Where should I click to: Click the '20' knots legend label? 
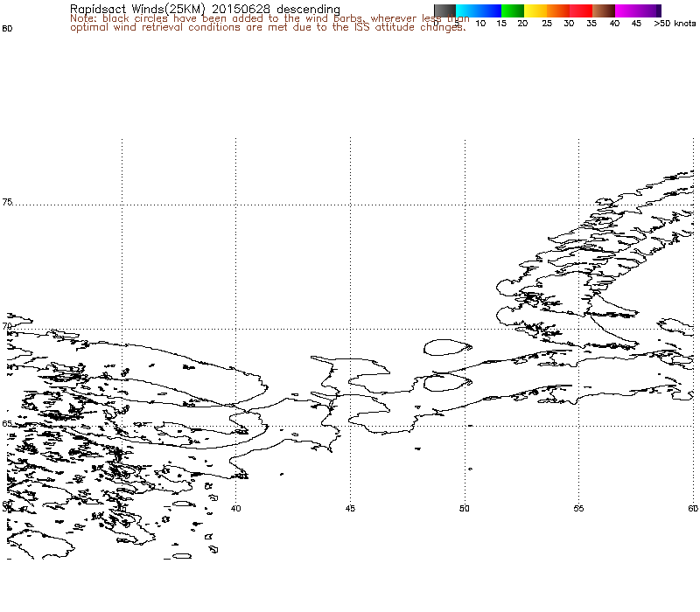tap(522, 24)
